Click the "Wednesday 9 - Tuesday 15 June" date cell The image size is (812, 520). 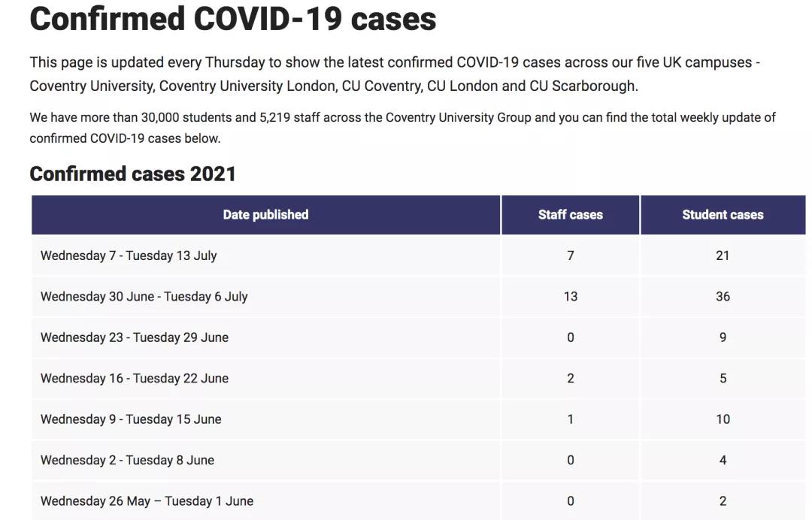point(131,419)
